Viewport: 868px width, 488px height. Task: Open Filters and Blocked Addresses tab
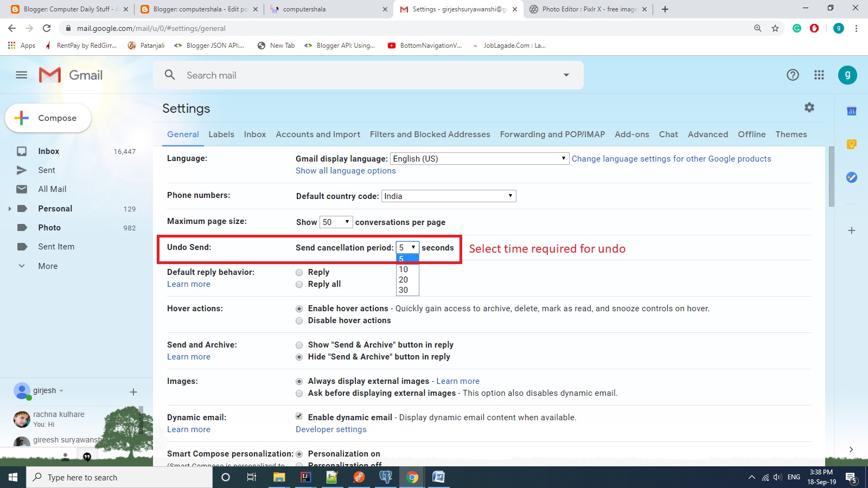click(430, 134)
